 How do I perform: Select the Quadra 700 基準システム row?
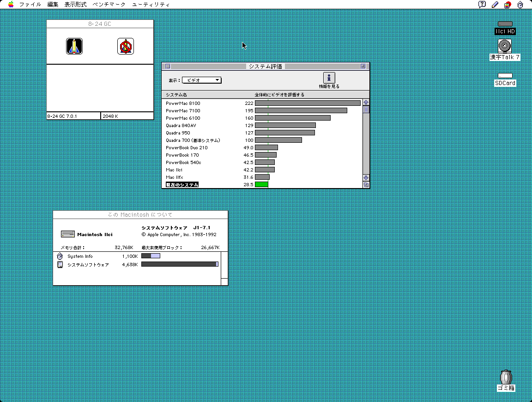pos(262,140)
